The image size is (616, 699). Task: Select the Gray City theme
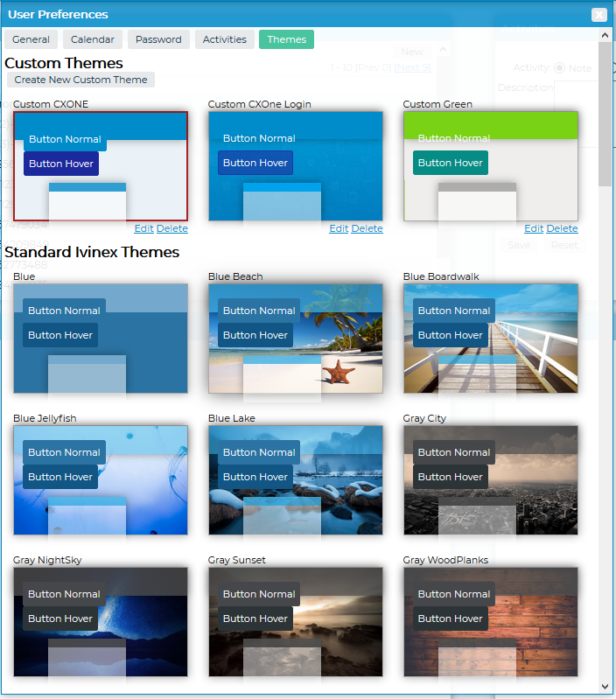pyautogui.click(x=490, y=479)
